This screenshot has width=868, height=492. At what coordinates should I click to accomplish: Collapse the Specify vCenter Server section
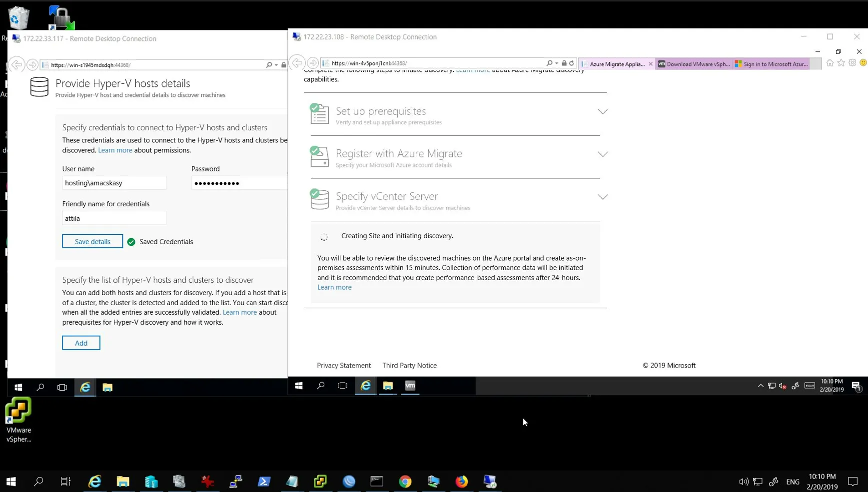point(603,197)
